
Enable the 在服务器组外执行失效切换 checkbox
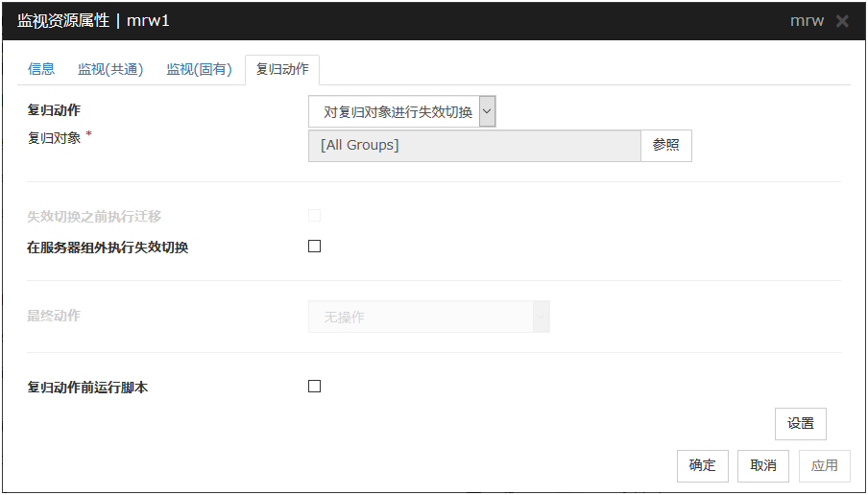[x=314, y=247]
